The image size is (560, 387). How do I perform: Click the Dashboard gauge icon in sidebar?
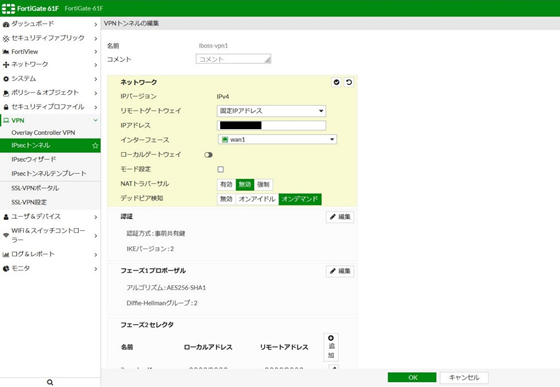(x=6, y=24)
